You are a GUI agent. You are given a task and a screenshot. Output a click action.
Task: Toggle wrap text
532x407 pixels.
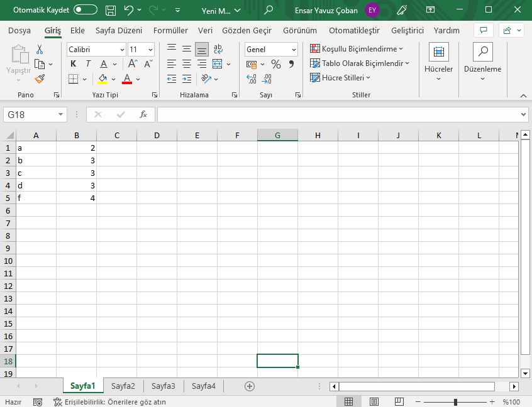tap(218, 49)
